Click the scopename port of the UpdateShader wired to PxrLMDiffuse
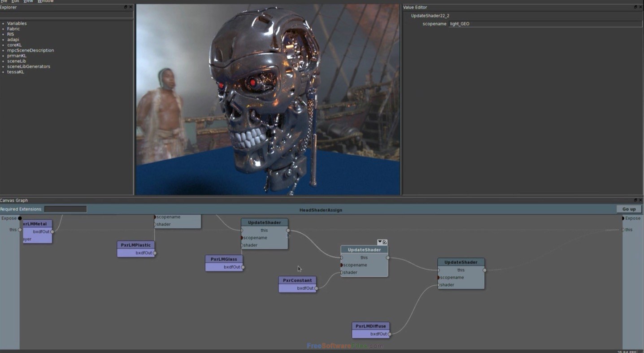The height and width of the screenshot is (353, 644). point(439,278)
